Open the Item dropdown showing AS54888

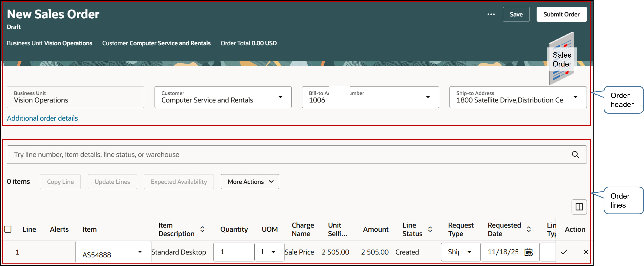(140, 252)
